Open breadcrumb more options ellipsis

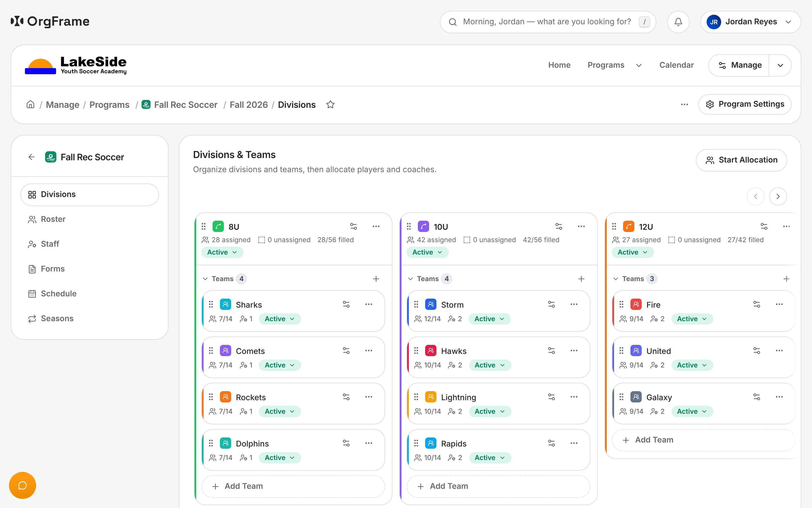click(x=685, y=104)
